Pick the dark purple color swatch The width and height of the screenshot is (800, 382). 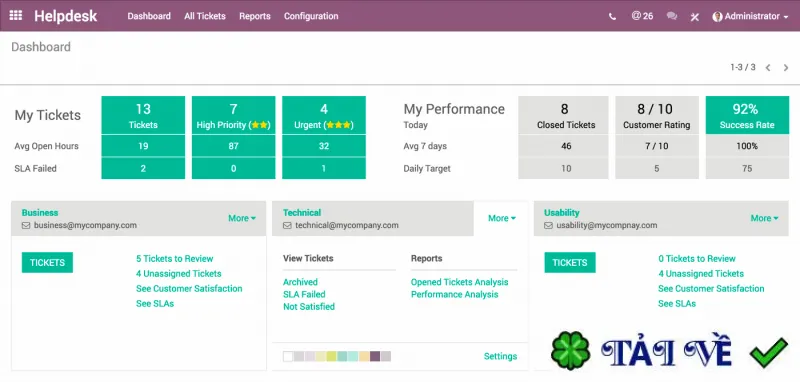coord(375,356)
